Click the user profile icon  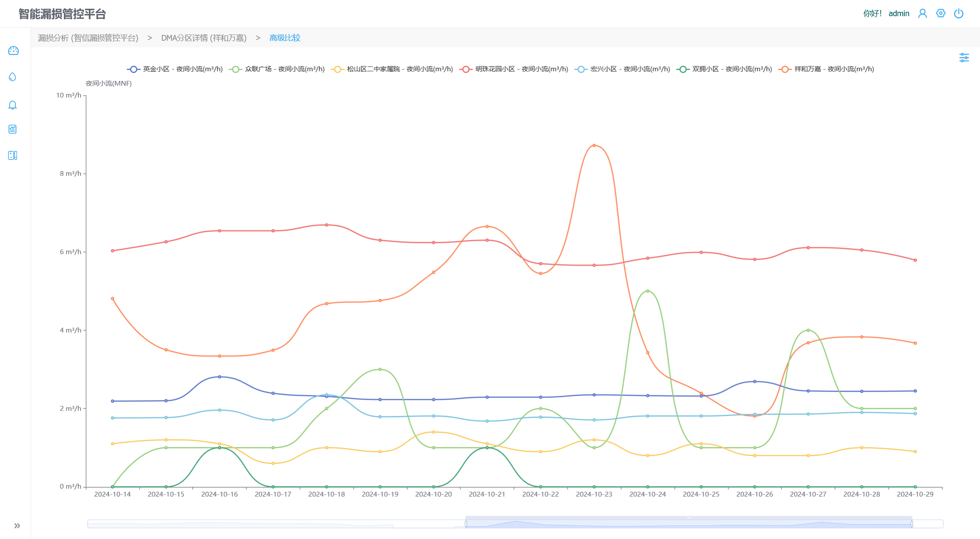923,14
